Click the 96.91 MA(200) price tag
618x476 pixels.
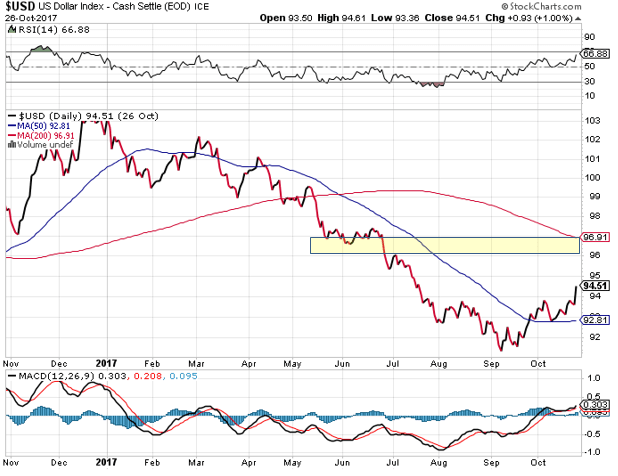(x=595, y=237)
